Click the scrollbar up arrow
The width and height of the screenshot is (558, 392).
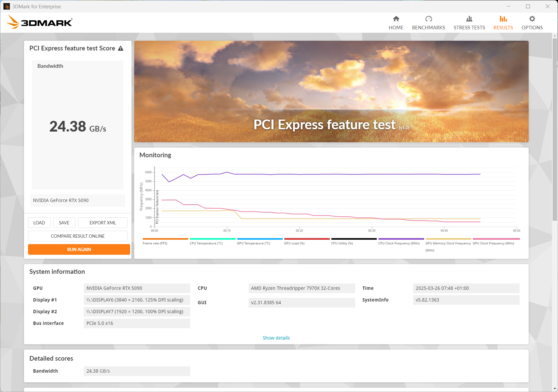pyautogui.click(x=555, y=35)
